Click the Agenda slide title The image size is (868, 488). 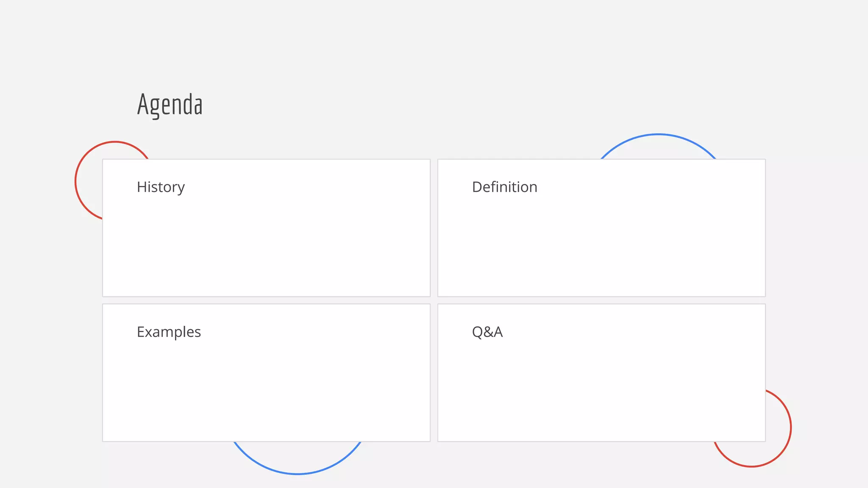click(x=170, y=104)
